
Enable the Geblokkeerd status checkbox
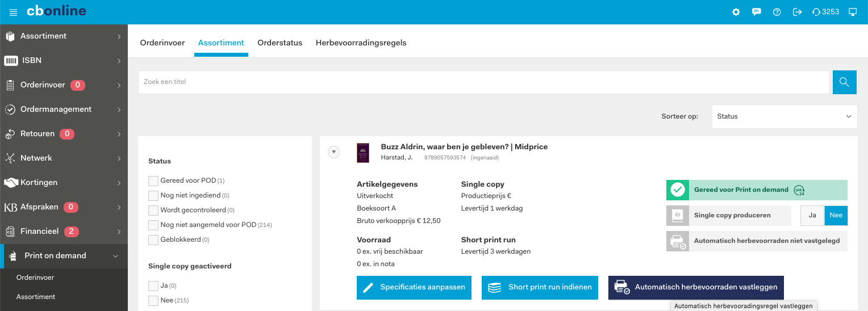click(153, 239)
